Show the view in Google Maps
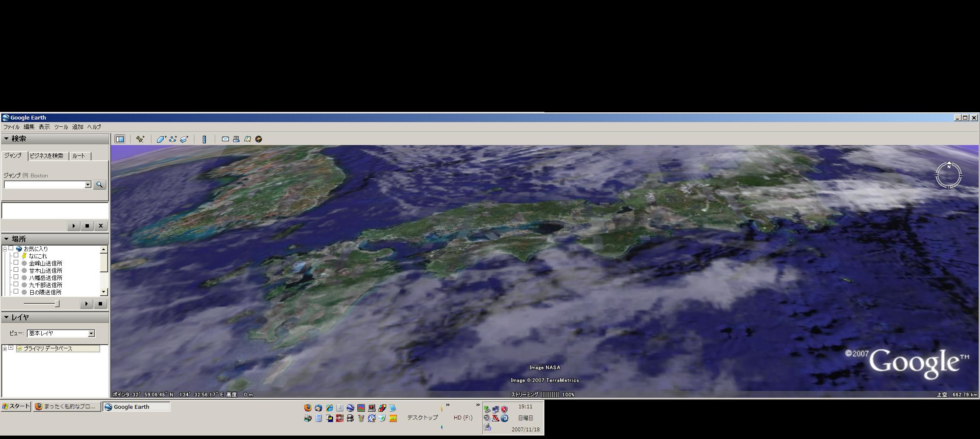This screenshot has width=980, height=439. (x=248, y=139)
